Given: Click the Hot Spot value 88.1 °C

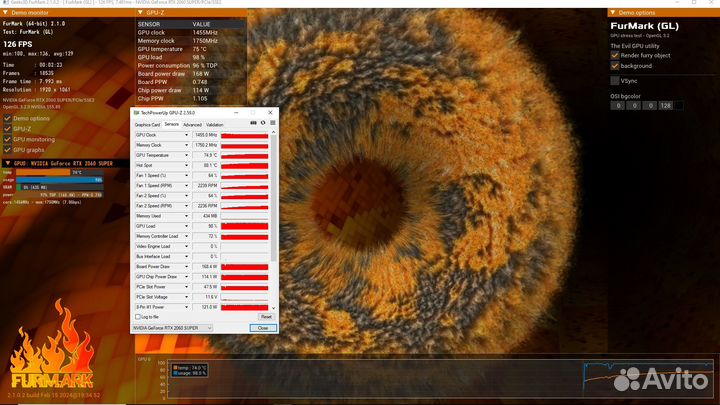Looking at the screenshot, I should (205, 165).
